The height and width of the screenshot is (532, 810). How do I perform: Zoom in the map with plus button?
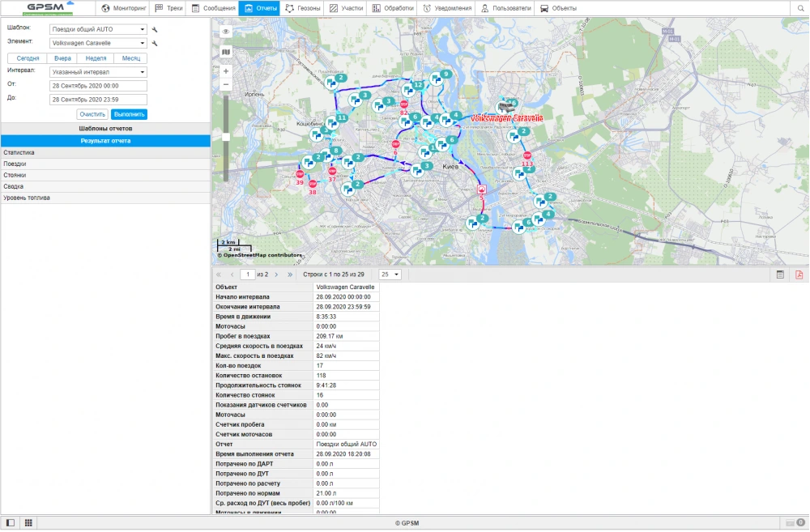pyautogui.click(x=226, y=71)
